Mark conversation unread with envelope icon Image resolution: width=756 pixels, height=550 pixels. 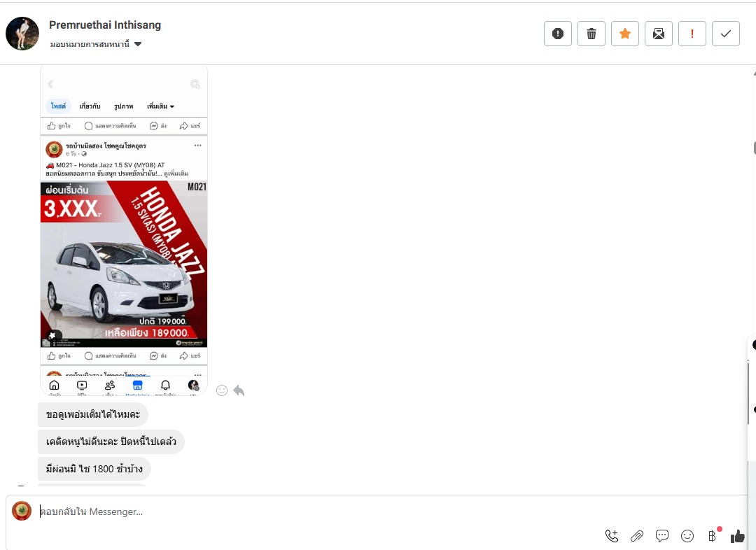(659, 34)
